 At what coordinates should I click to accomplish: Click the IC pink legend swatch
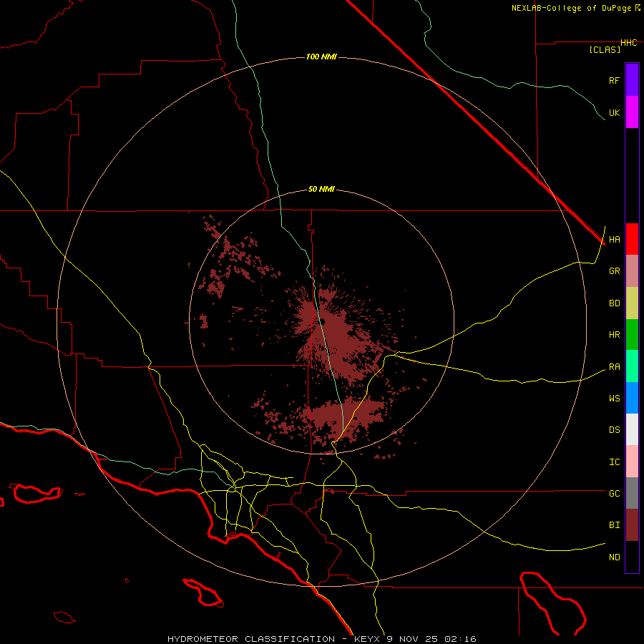[632, 462]
